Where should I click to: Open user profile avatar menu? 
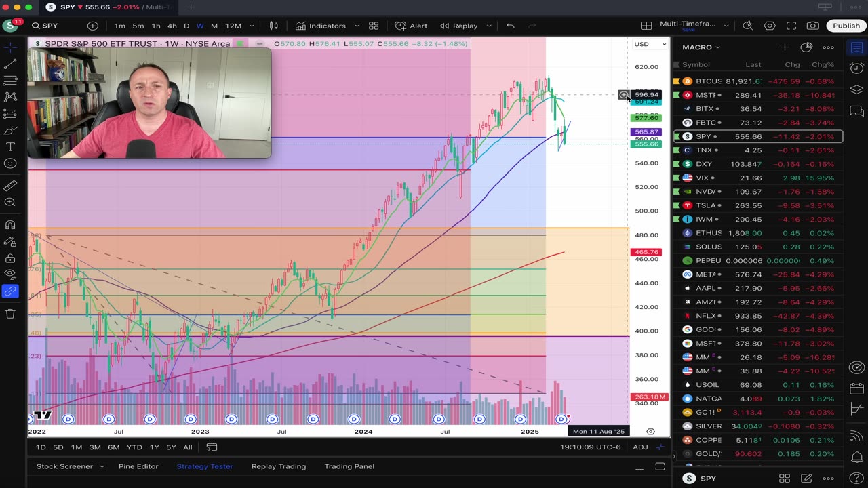(10, 26)
